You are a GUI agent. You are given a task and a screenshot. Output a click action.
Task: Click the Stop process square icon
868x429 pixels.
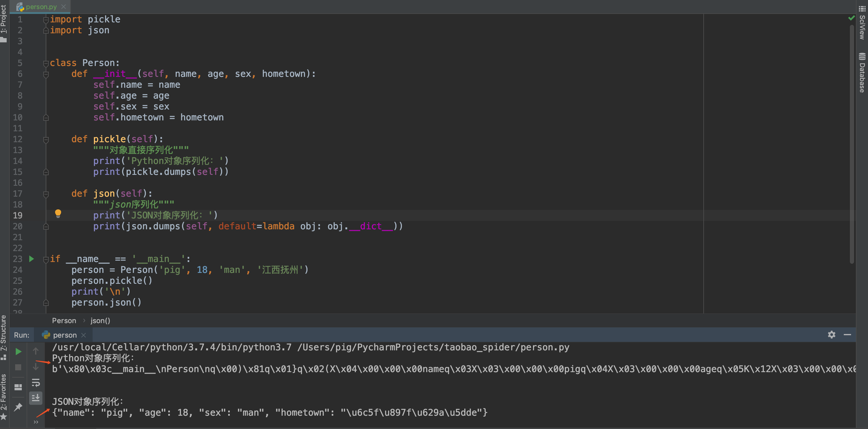(x=18, y=367)
